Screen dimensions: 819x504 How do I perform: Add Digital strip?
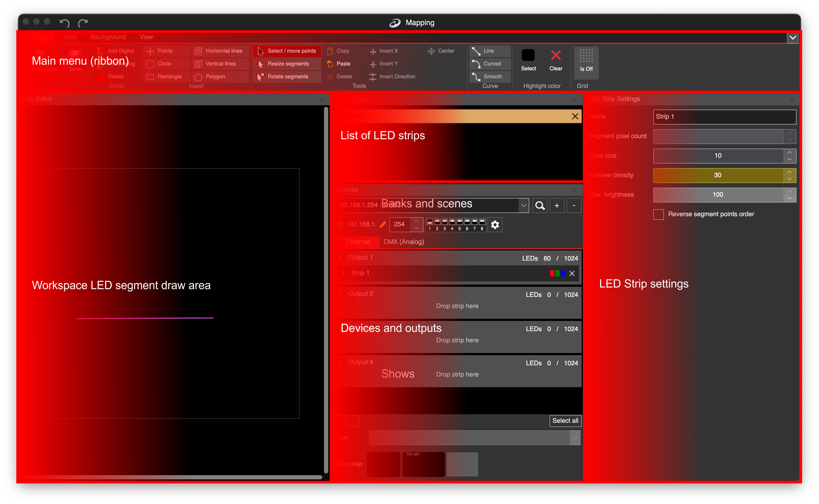pyautogui.click(x=115, y=51)
